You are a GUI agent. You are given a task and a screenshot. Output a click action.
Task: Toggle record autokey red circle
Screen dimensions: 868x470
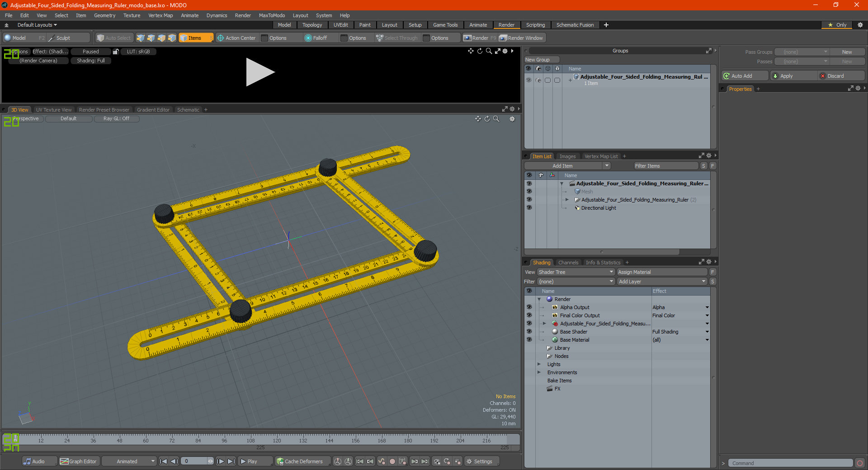(x=392, y=461)
